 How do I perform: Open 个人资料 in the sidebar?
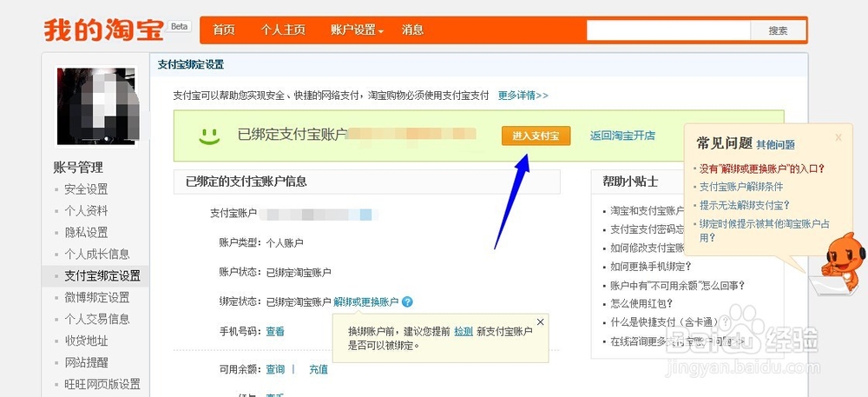(x=86, y=211)
